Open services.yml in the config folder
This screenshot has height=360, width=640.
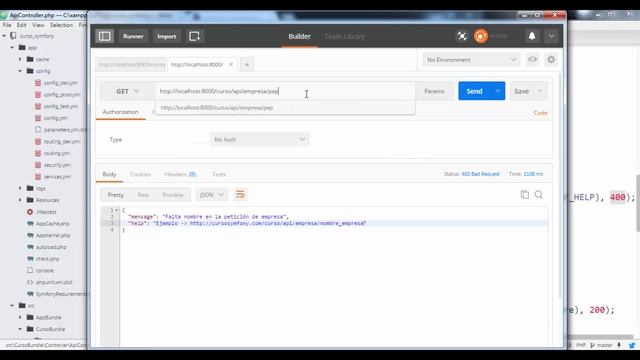pos(57,177)
